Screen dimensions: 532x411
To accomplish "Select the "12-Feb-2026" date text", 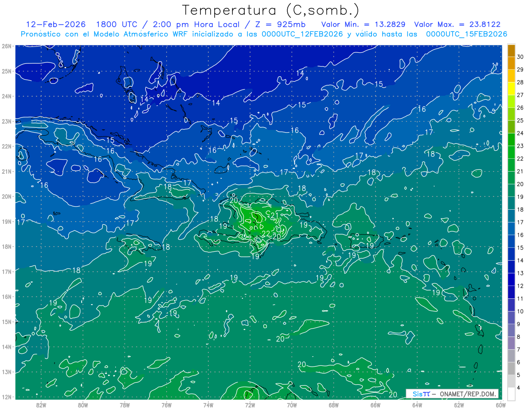I will tap(56, 24).
